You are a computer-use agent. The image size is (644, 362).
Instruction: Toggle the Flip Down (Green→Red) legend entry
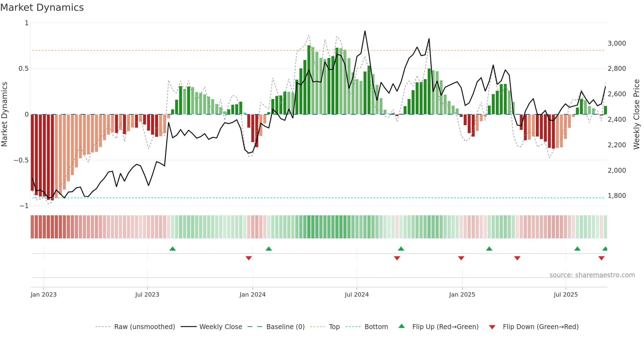(x=533, y=327)
